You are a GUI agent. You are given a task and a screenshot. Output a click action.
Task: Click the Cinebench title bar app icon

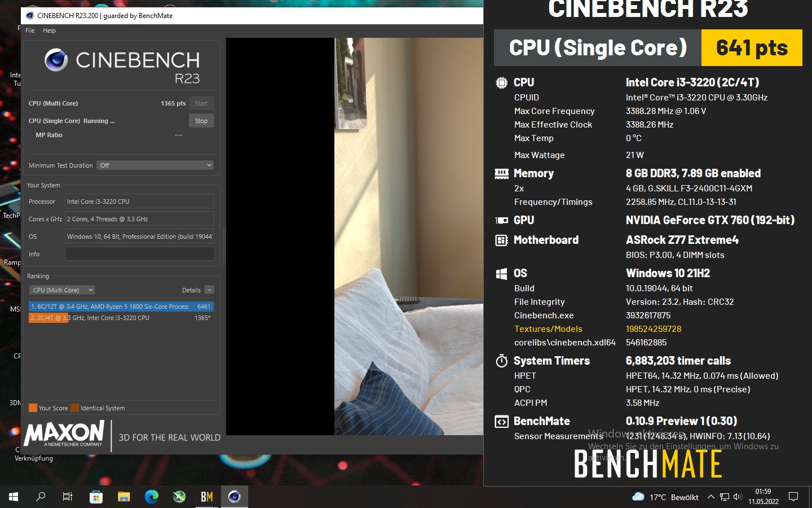[x=30, y=15]
